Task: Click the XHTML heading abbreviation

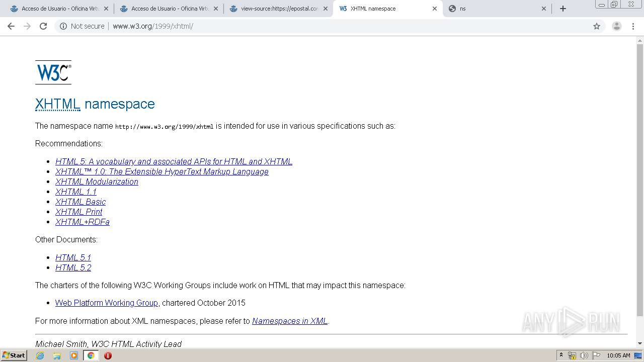Action: click(58, 104)
